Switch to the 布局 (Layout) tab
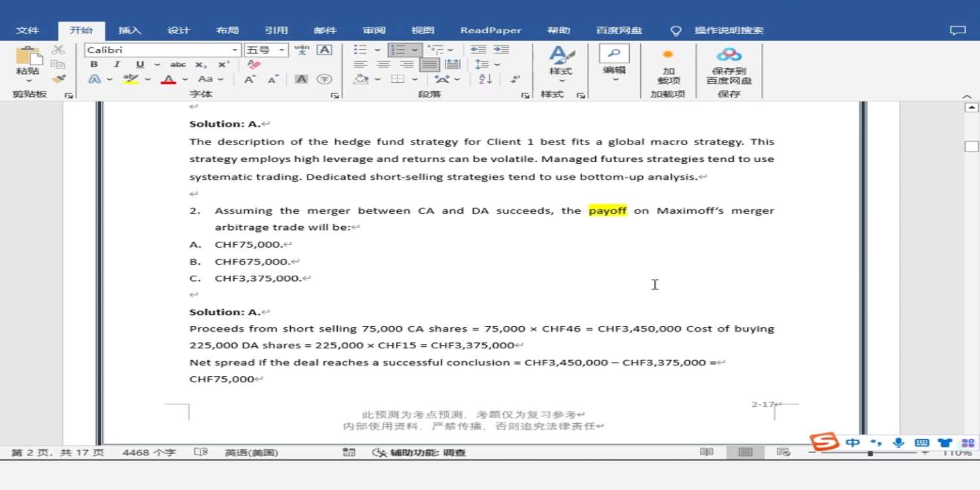980x490 pixels. (x=227, y=31)
